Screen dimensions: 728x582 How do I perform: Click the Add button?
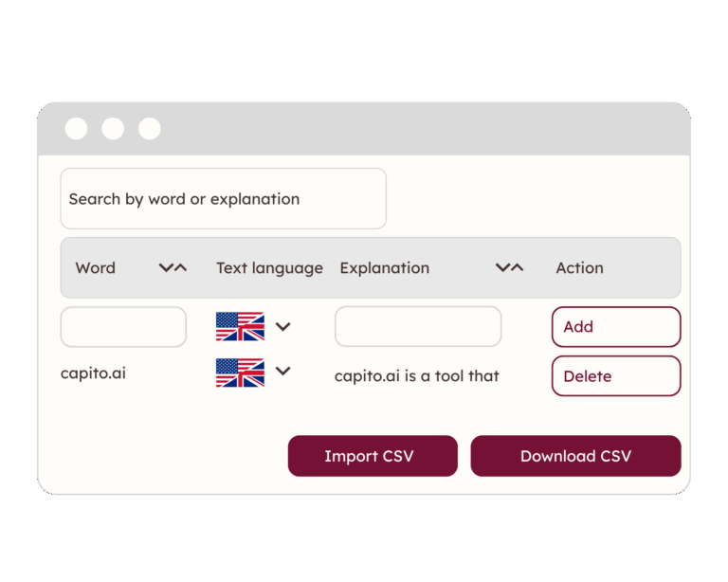pyautogui.click(x=616, y=327)
